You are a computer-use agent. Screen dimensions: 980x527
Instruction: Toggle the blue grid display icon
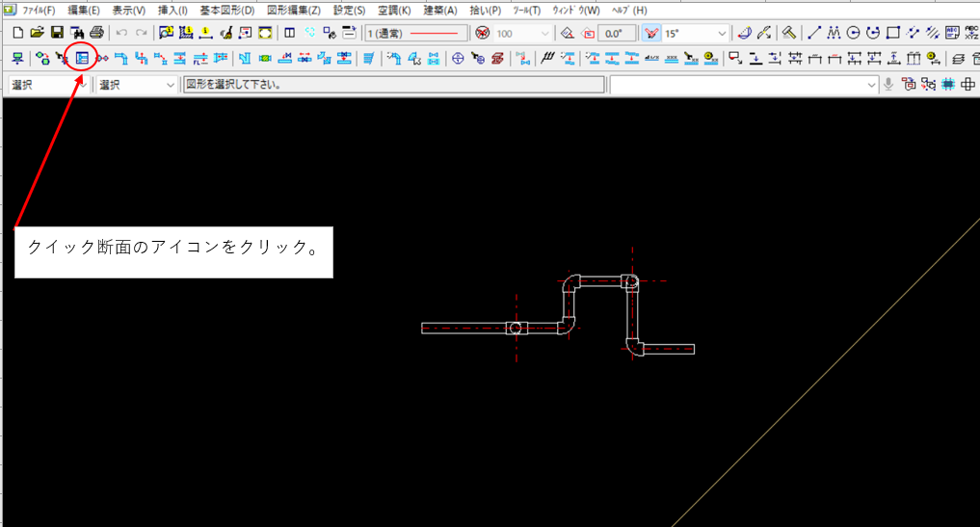click(x=948, y=84)
